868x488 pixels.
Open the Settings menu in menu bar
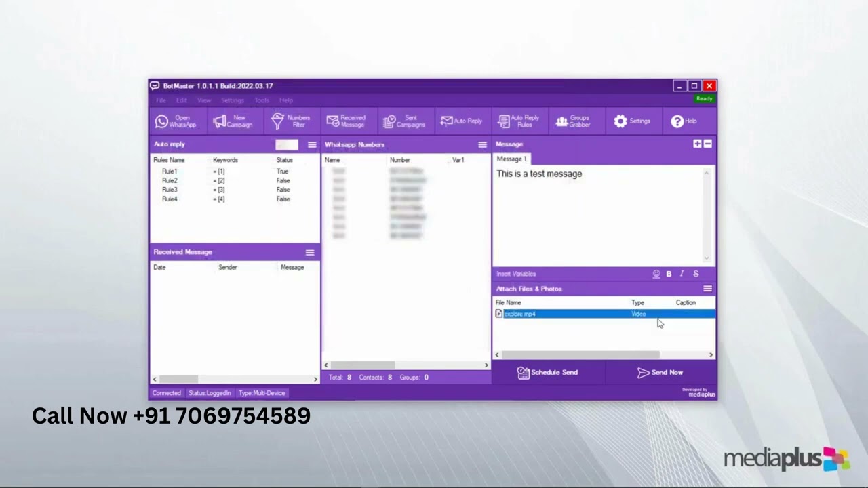point(233,100)
